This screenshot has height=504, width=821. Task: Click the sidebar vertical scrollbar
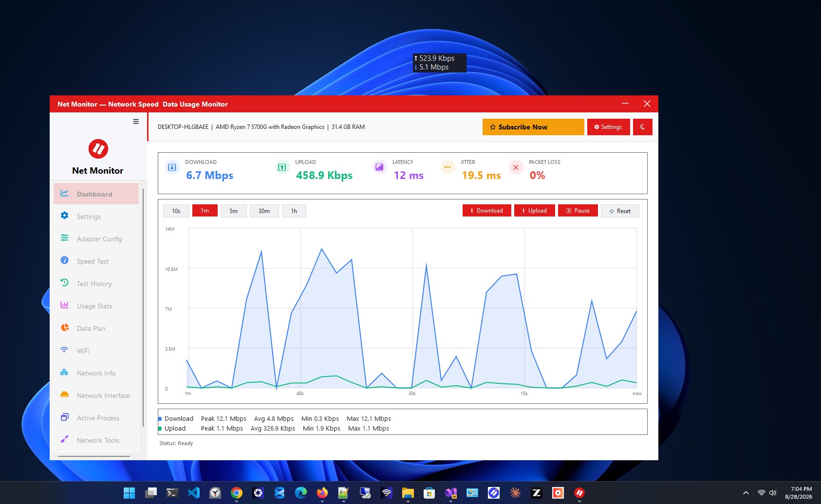click(143, 307)
